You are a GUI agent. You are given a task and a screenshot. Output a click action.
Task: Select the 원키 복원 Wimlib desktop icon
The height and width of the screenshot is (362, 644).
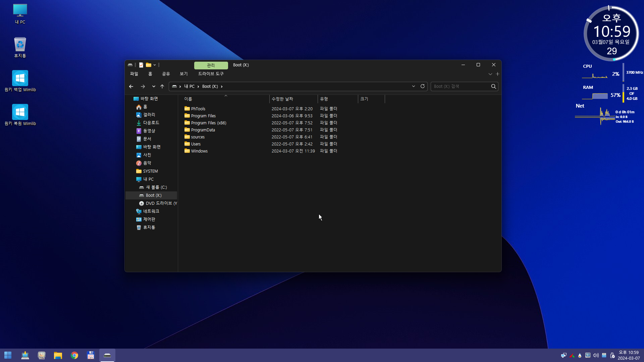(20, 115)
